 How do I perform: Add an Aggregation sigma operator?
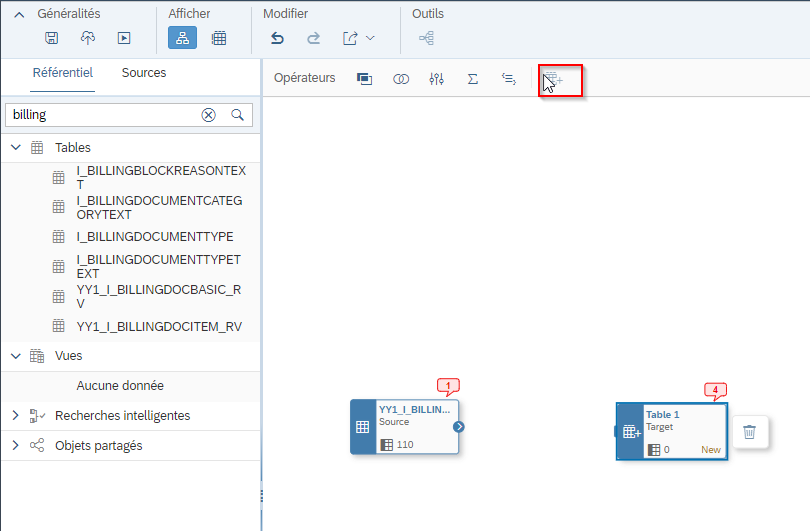472,78
